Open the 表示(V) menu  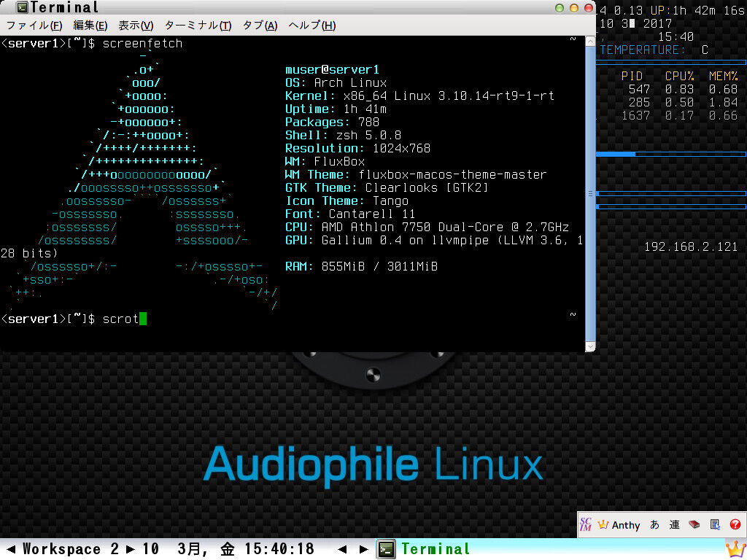coord(136,26)
